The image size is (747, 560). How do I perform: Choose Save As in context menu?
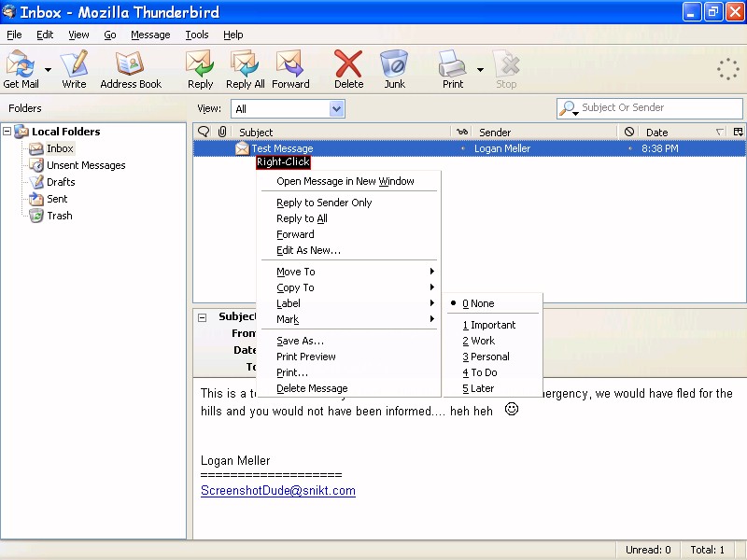point(348,341)
